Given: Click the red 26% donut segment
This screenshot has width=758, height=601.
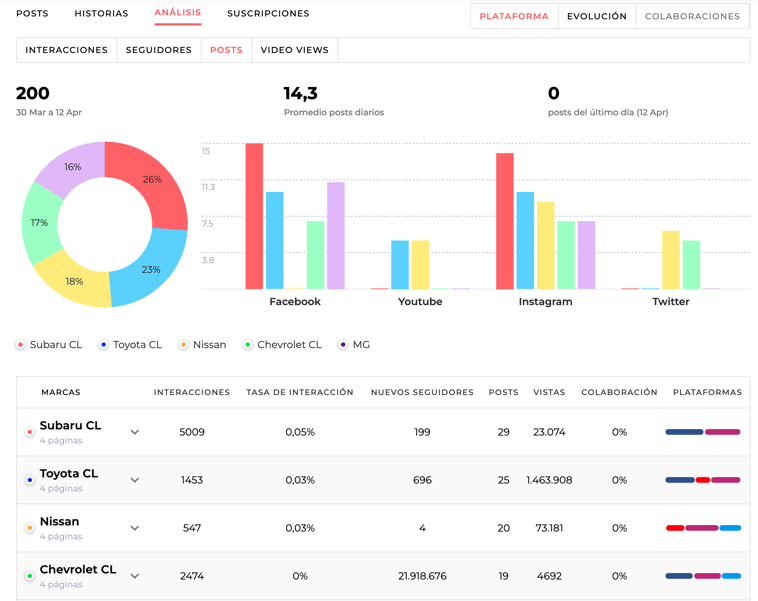Looking at the screenshot, I should point(153,180).
